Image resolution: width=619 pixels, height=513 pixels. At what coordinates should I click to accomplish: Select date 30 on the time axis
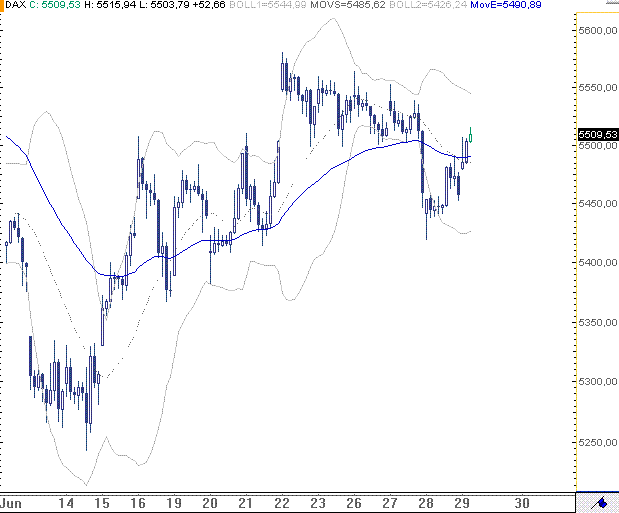point(521,504)
